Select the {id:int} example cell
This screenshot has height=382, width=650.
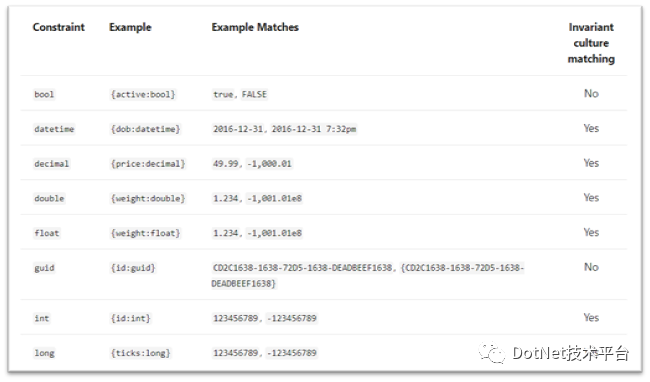click(131, 319)
